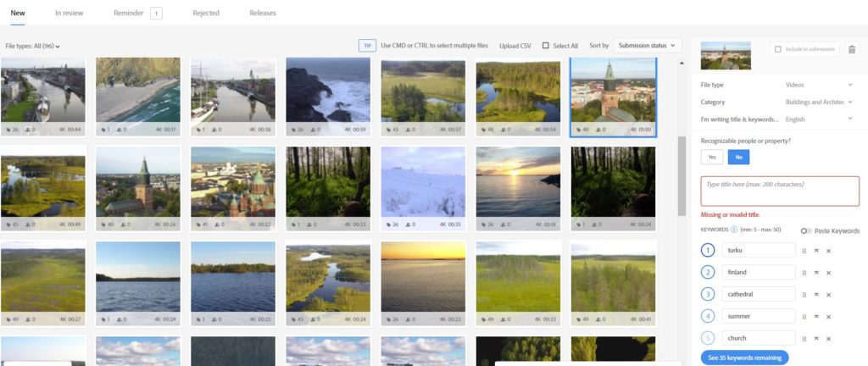Edit the church keyword field

coord(759,338)
